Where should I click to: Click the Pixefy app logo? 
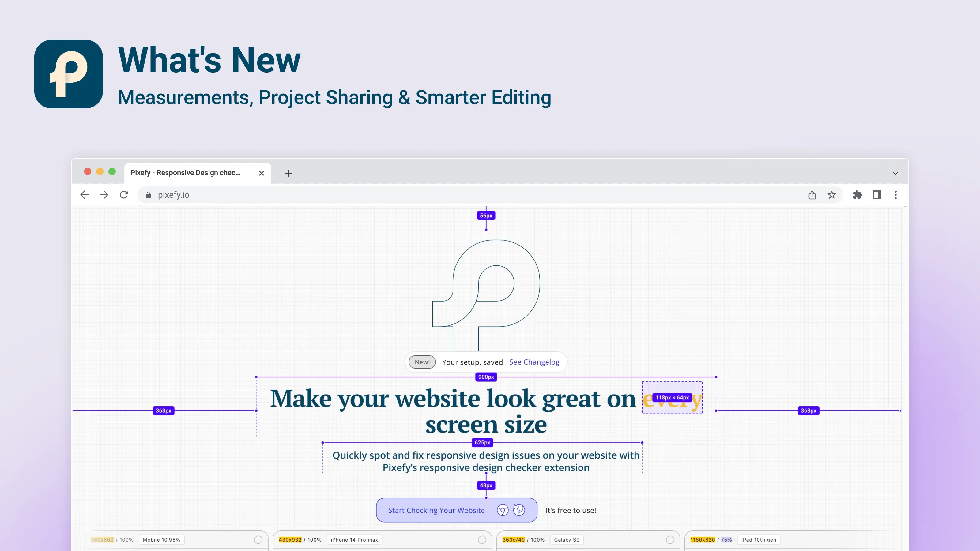point(69,74)
